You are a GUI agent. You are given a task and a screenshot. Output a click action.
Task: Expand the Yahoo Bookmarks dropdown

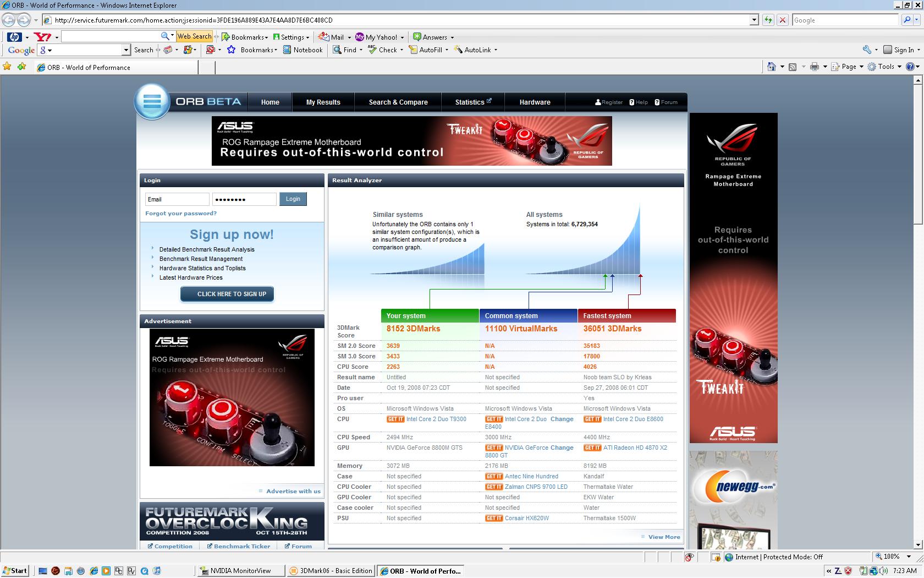245,37
